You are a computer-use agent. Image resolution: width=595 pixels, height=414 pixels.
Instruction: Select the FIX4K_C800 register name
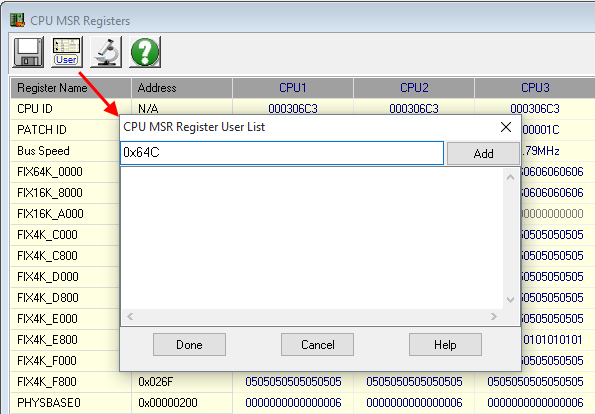(47, 256)
